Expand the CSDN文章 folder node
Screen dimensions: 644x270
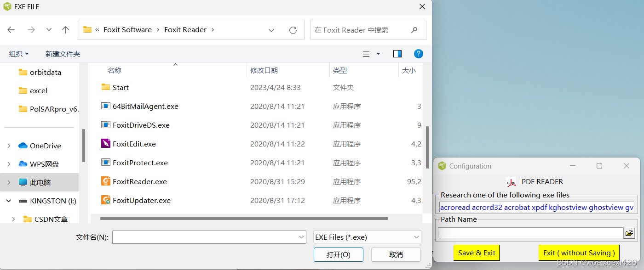(x=13, y=219)
